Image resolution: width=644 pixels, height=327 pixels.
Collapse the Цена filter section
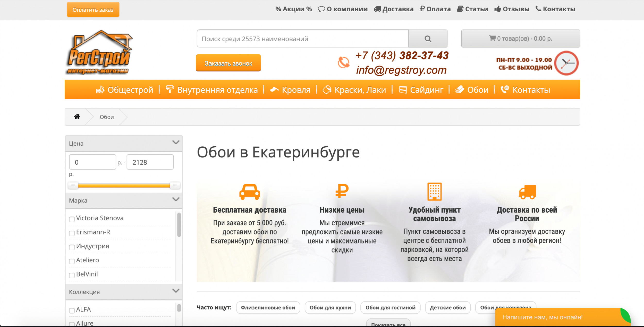point(176,142)
